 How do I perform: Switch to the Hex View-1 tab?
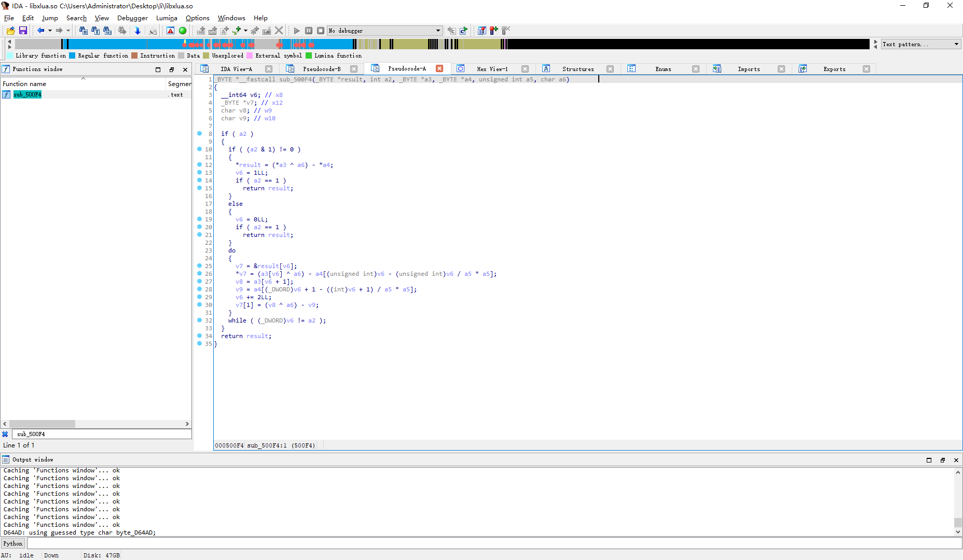pyautogui.click(x=492, y=69)
